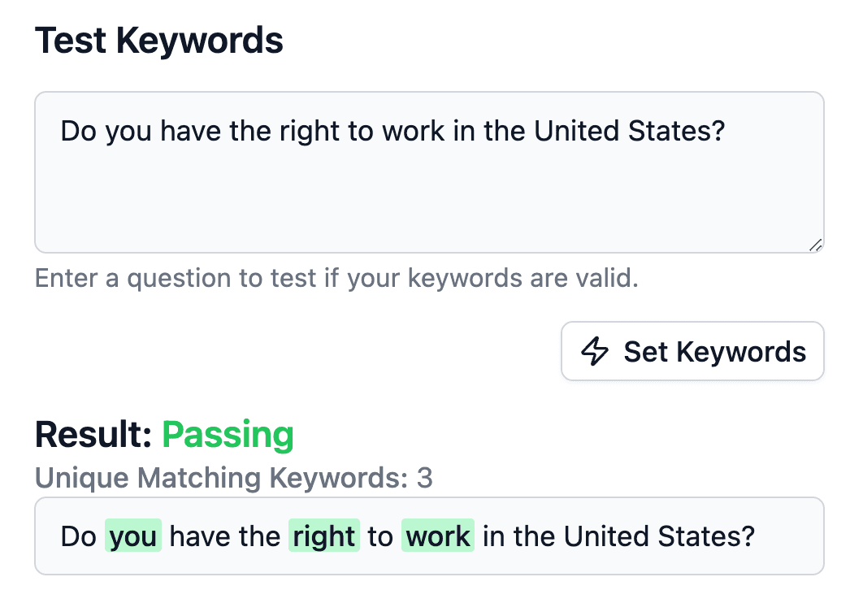Image resolution: width=863 pixels, height=616 pixels.
Task: Click the "Result:" label
Action: pos(94,435)
